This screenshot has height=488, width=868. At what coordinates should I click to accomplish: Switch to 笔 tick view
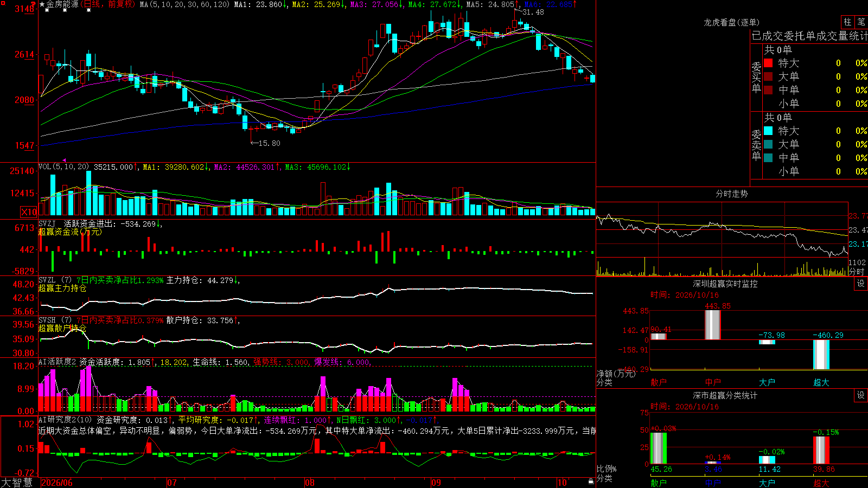pos(861,22)
